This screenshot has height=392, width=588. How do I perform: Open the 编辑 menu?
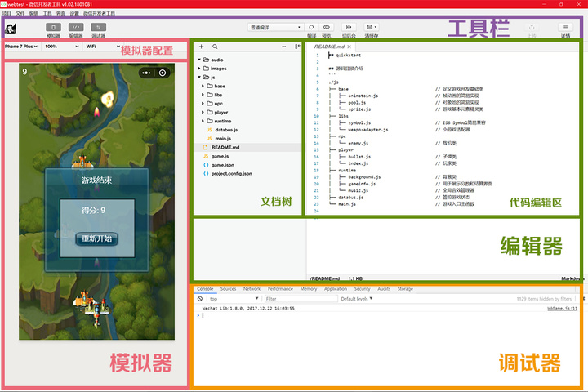pos(33,13)
